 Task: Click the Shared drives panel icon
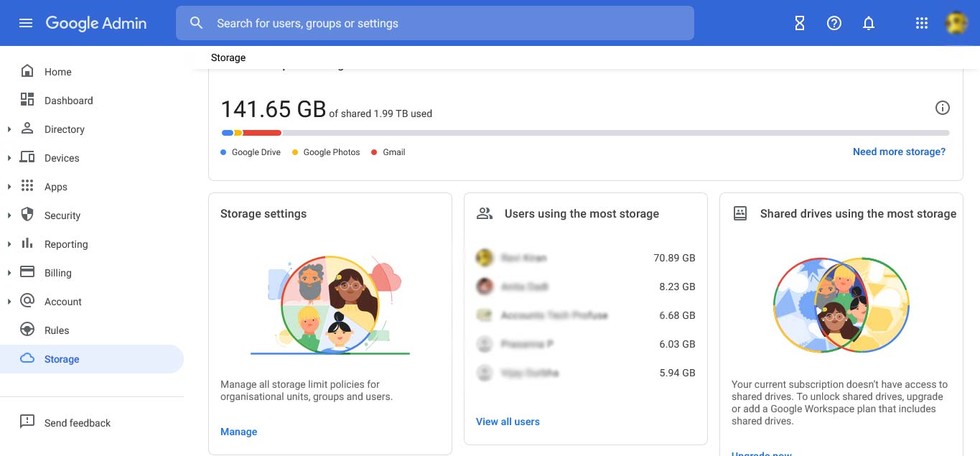(739, 213)
